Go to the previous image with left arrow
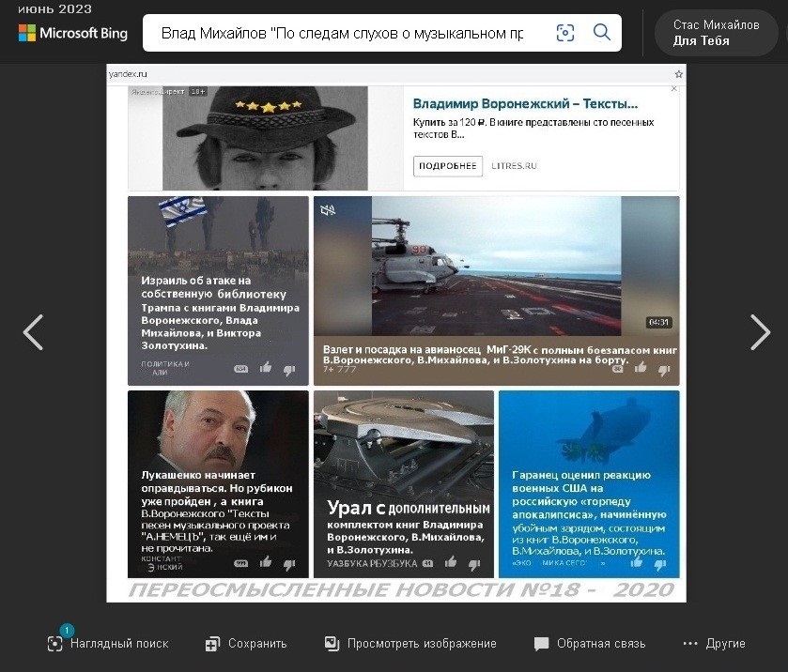The image size is (788, 672). (x=33, y=332)
